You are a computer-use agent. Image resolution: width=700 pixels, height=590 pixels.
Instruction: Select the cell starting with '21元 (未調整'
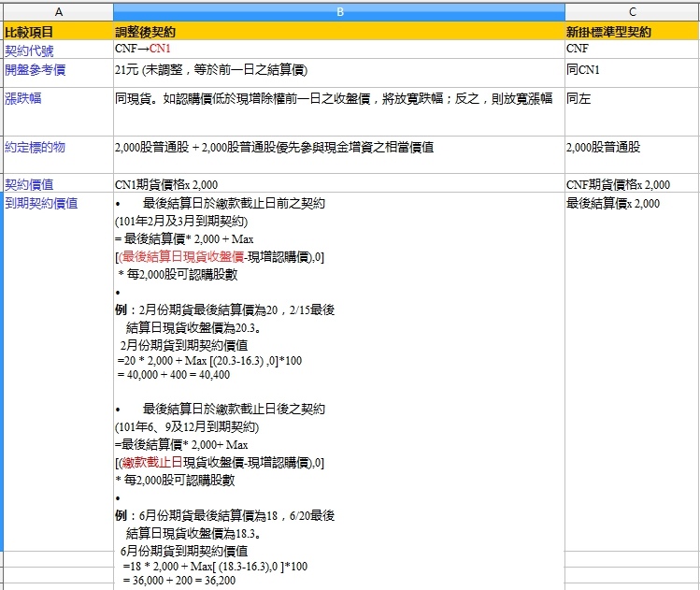click(339, 73)
